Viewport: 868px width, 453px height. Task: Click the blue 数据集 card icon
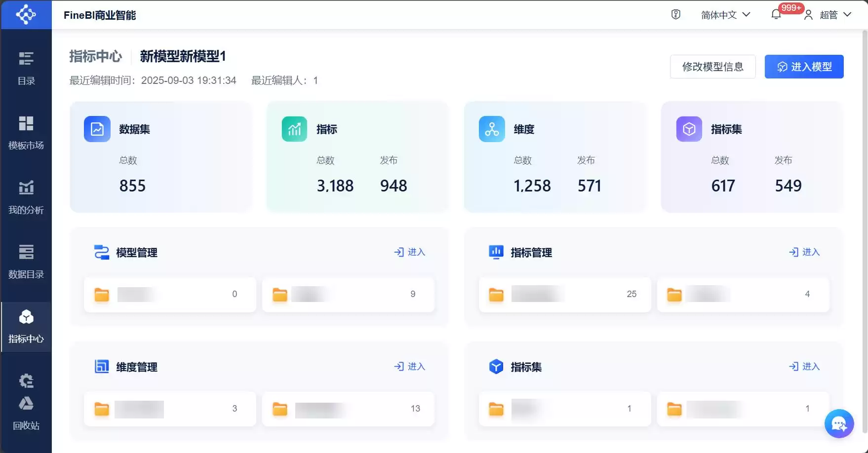97,129
